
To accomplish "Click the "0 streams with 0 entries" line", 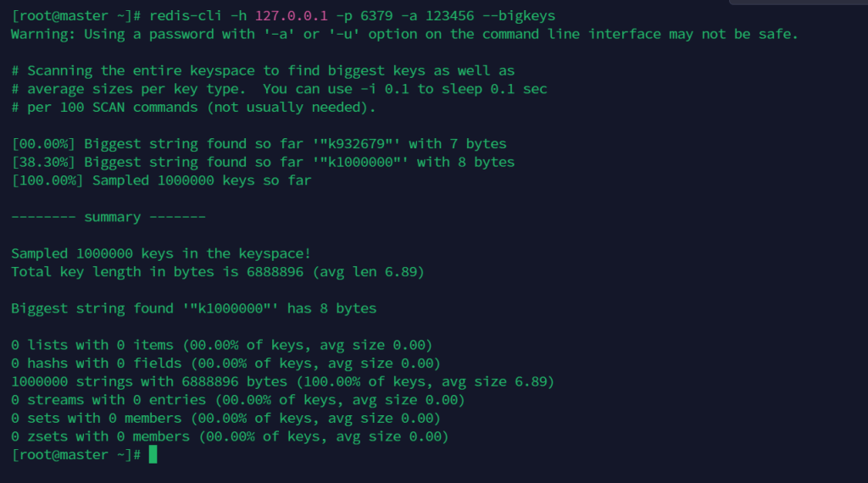I will click(x=237, y=400).
